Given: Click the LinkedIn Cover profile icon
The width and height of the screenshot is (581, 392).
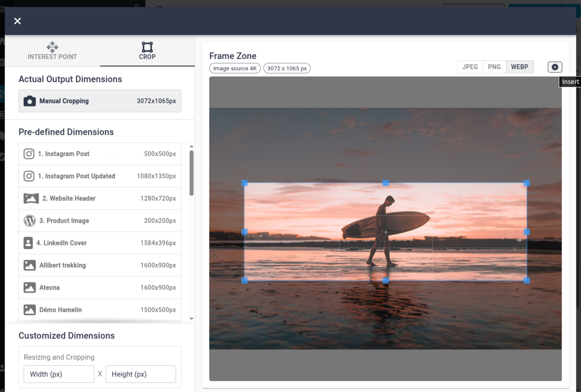Looking at the screenshot, I should click(x=28, y=243).
